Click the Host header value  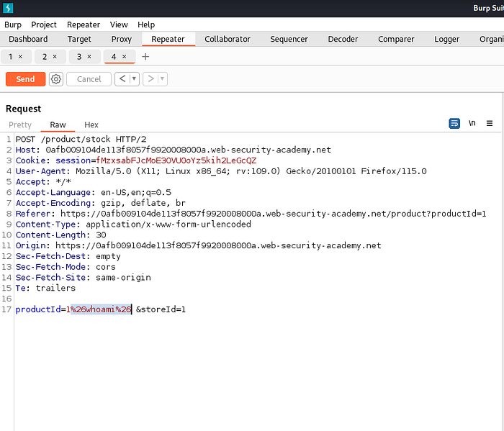click(x=188, y=150)
